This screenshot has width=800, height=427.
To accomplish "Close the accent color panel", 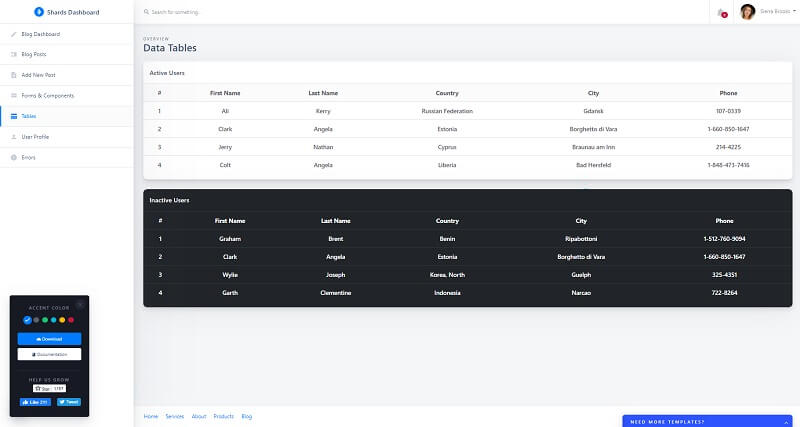I will [x=80, y=305].
